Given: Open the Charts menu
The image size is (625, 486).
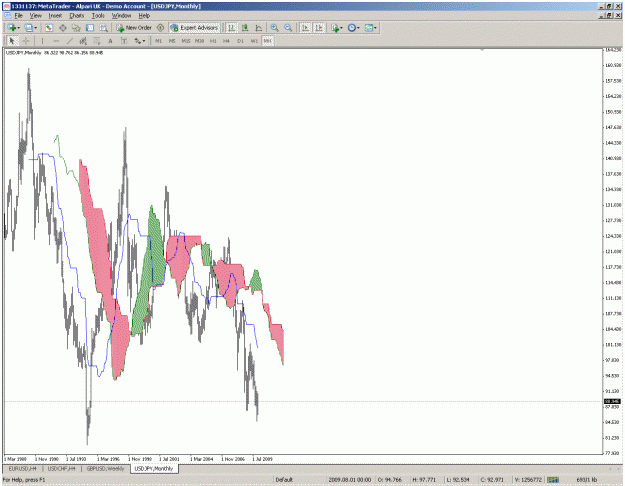Looking at the screenshot, I should tap(77, 16).
